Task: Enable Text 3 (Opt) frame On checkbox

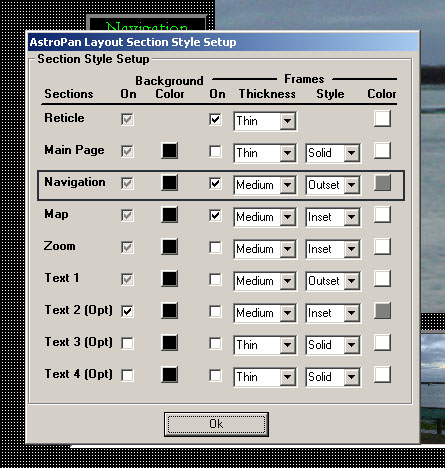Action: [215, 343]
